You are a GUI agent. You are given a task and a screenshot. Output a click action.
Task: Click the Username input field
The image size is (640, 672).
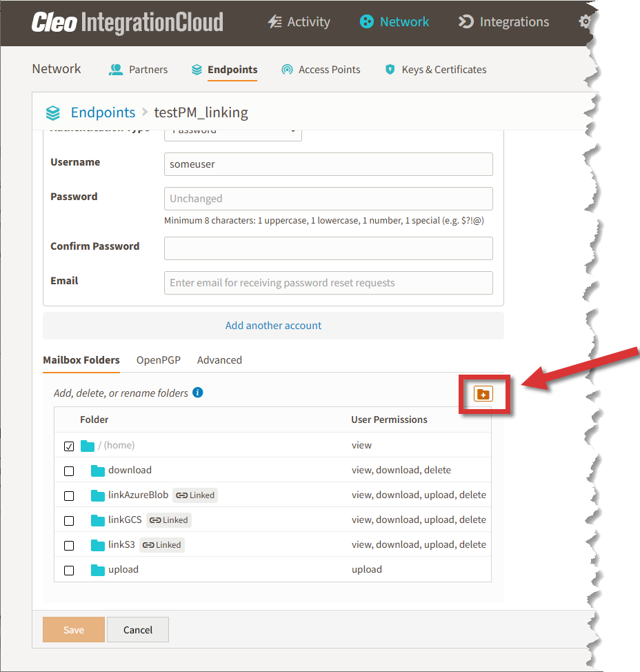(x=328, y=164)
